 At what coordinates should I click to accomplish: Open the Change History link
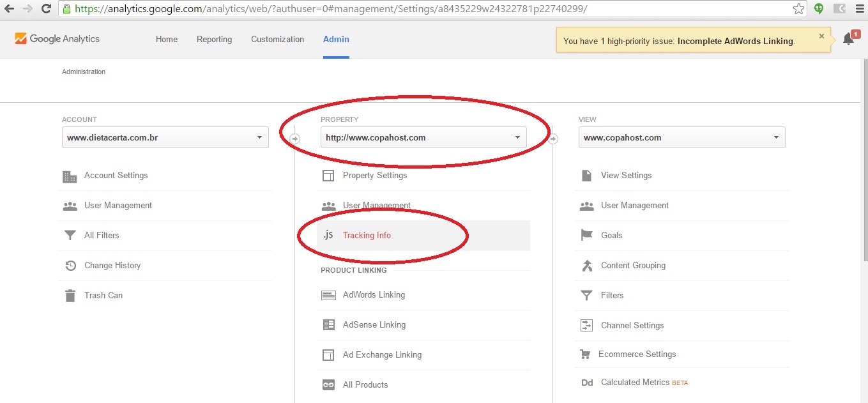tap(112, 265)
